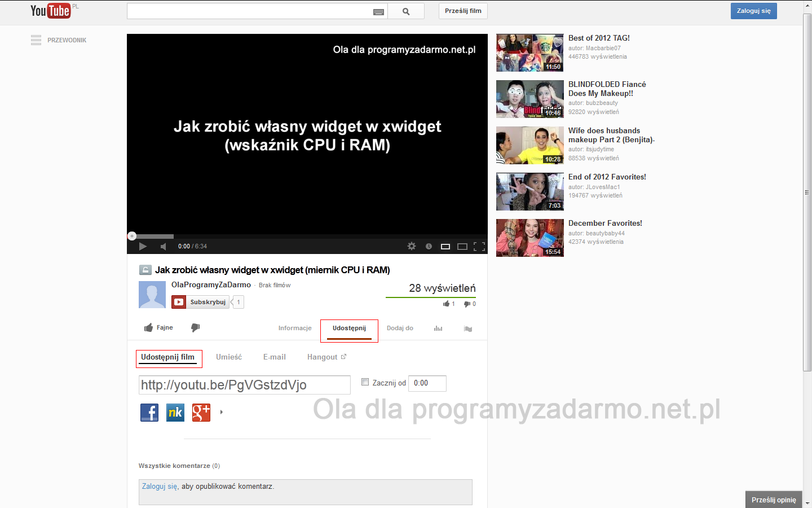Screen dimensions: 812x508
Task: Click the Watch Later clock icon
Action: coord(429,246)
